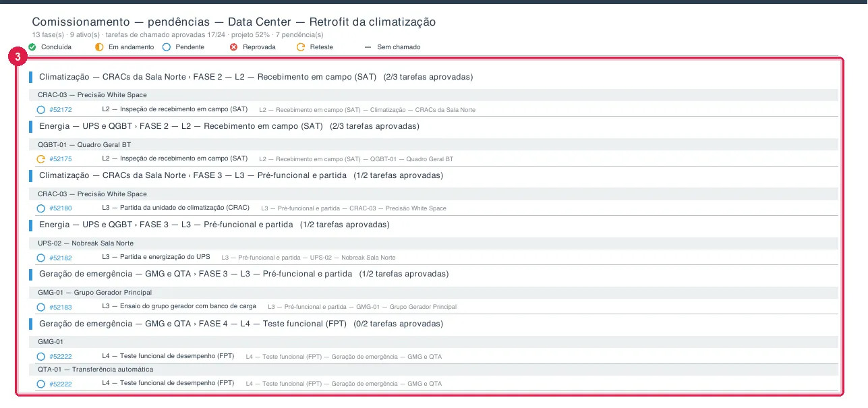
Task: Click the pending status icon beside #52180
Action: pos(41,208)
